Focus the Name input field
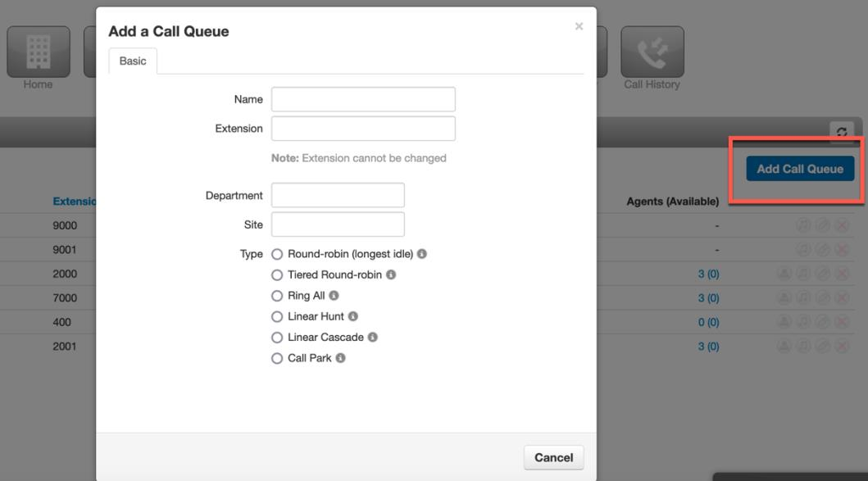 tap(363, 99)
